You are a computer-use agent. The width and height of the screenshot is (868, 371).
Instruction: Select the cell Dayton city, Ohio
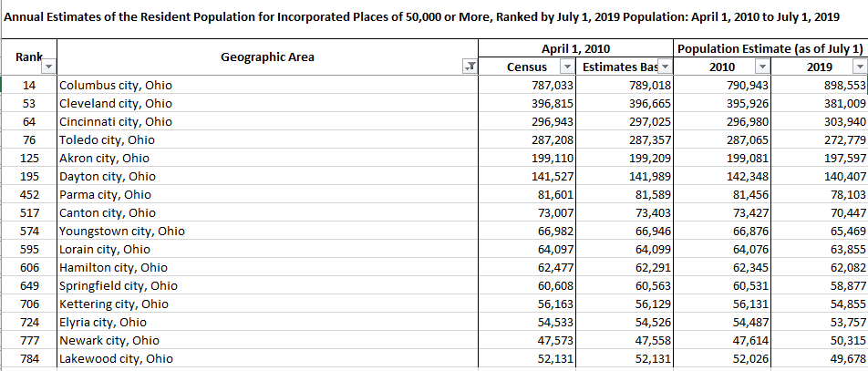(x=267, y=177)
